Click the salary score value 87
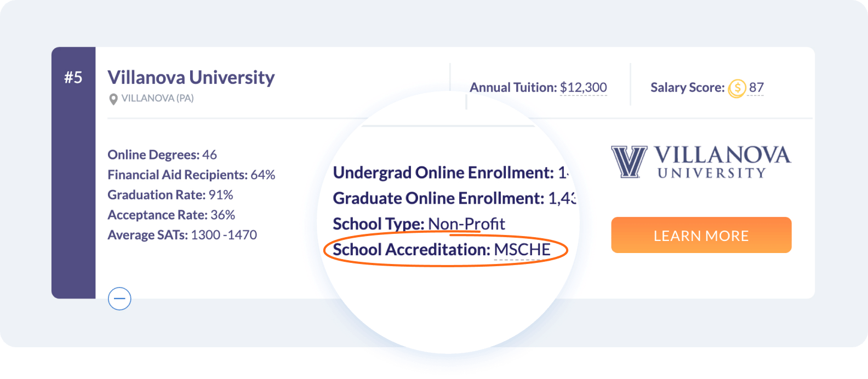Image resolution: width=868 pixels, height=379 pixels. pyautogui.click(x=756, y=87)
